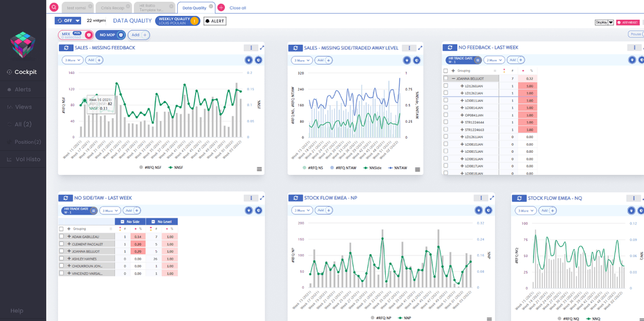Viewport: 644px width, 321px height.
Task: Open Cockpit in the sidebar
Action: pos(23,72)
